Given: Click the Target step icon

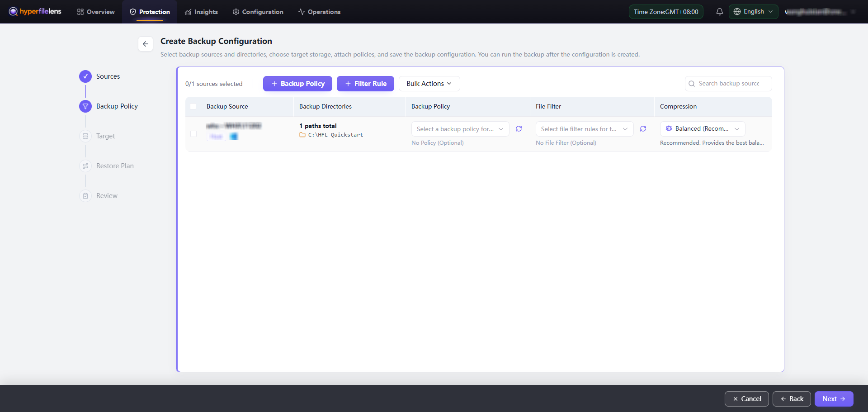Looking at the screenshot, I should click(85, 136).
